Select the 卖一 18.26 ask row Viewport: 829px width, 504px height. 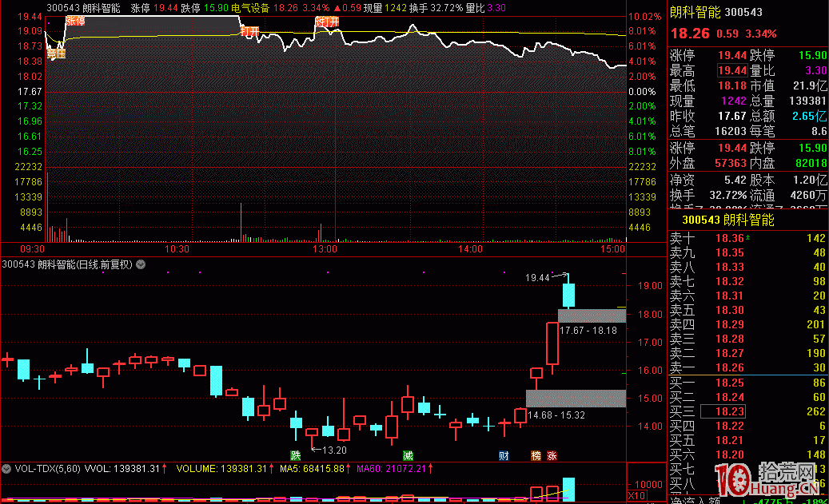747,367
